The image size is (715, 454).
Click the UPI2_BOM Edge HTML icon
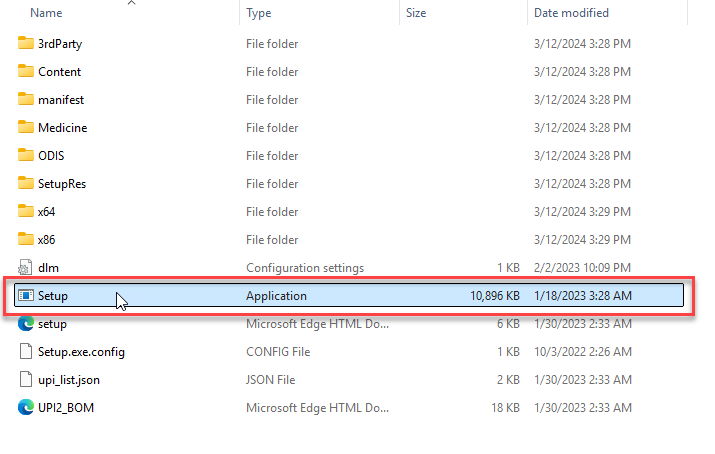click(x=26, y=408)
